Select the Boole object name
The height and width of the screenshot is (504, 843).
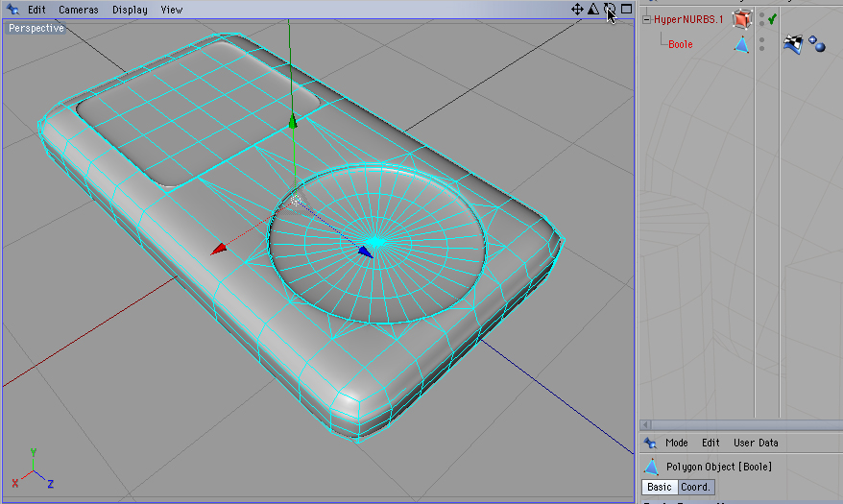click(x=680, y=44)
